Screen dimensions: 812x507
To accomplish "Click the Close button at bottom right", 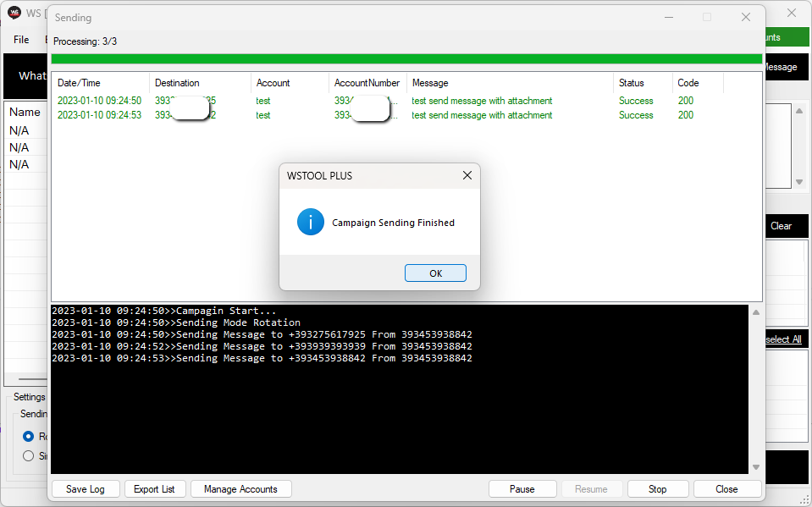I will click(x=726, y=489).
